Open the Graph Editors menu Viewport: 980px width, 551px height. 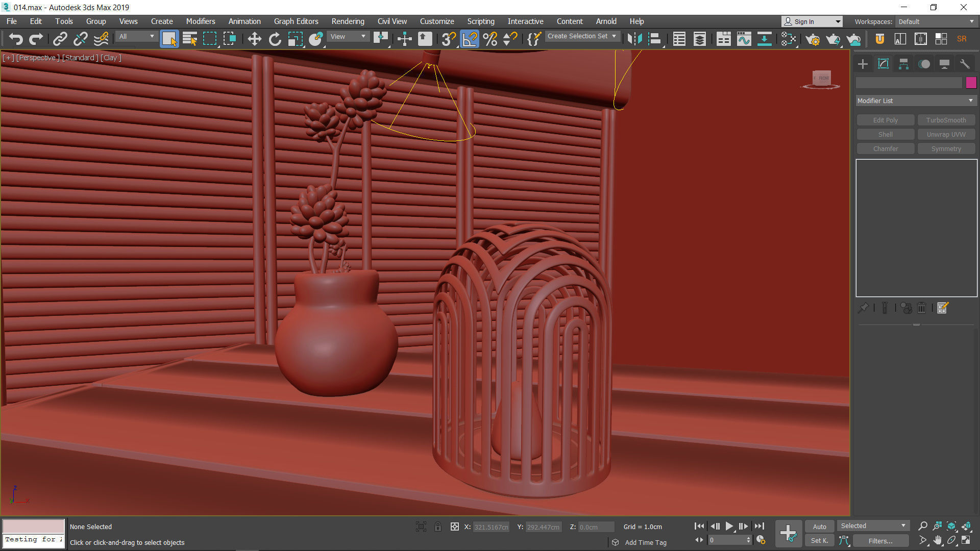(x=296, y=21)
